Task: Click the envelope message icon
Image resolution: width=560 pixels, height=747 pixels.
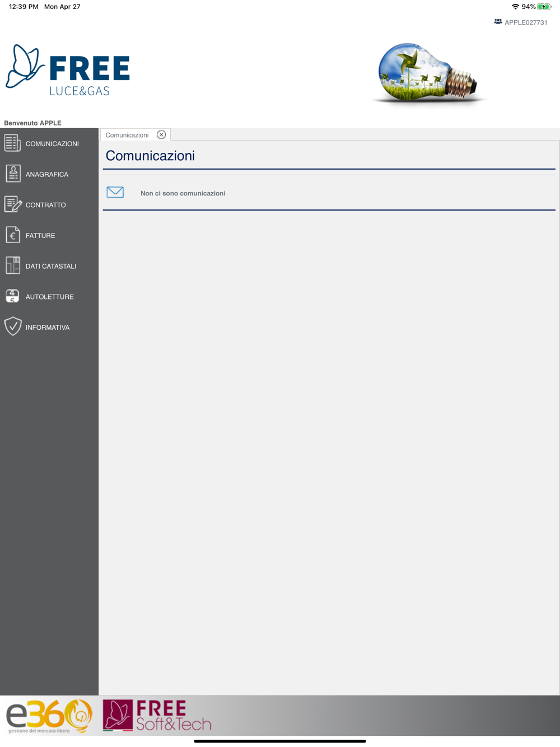Action: click(115, 192)
